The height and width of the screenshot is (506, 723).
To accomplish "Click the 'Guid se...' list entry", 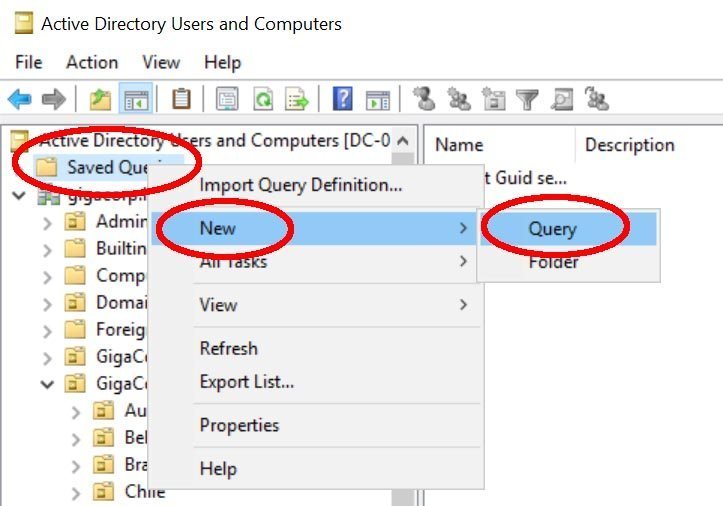I will pos(525,178).
